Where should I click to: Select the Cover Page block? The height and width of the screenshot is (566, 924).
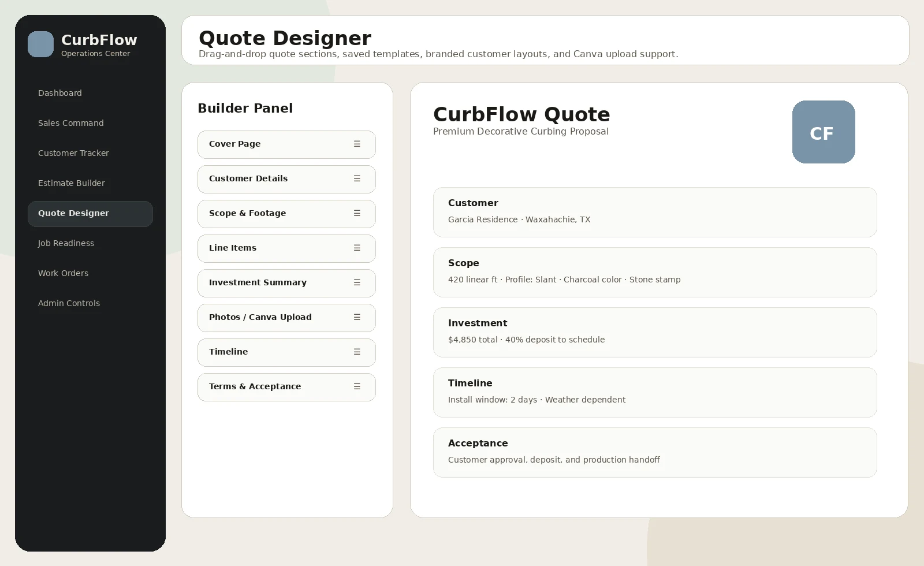click(x=286, y=144)
